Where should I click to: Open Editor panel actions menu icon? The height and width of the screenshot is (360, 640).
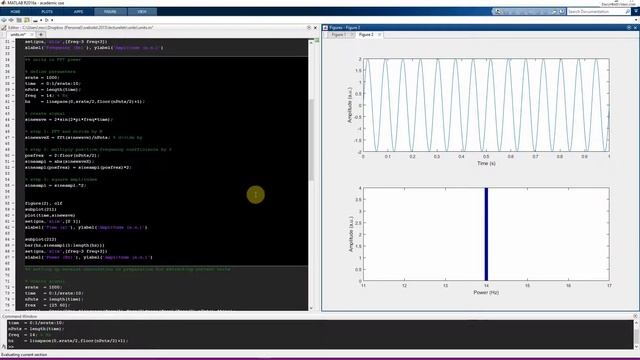coord(309,27)
